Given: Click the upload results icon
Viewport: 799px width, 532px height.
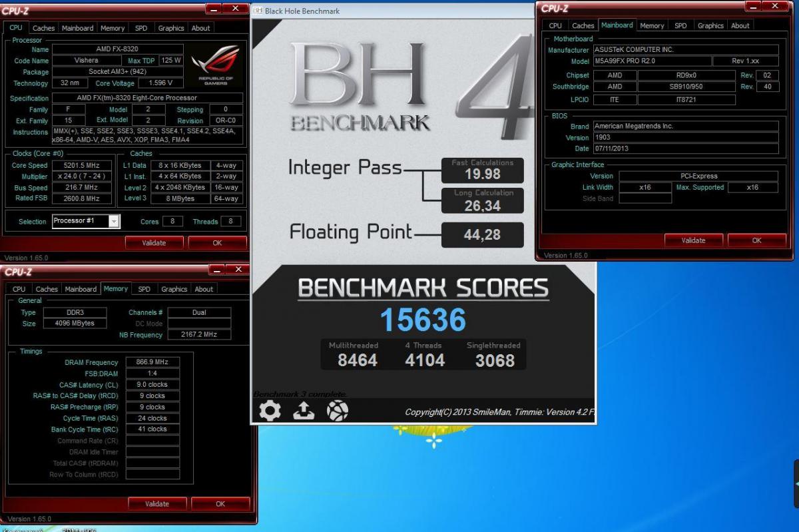Looking at the screenshot, I should (304, 411).
